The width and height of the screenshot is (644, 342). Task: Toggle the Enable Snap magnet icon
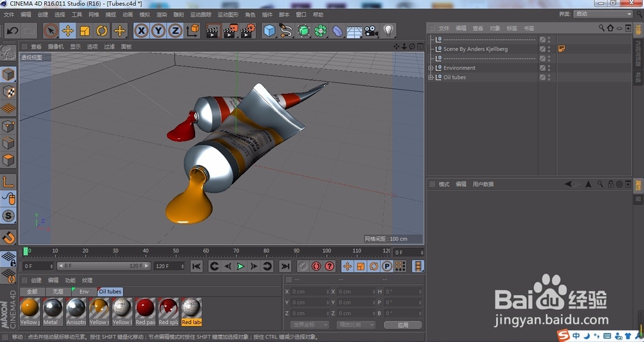point(8,237)
